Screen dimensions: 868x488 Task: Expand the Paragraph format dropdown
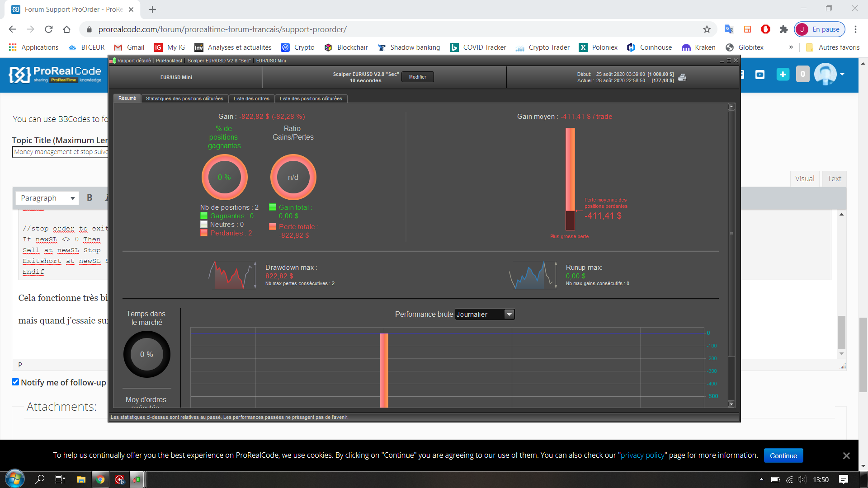click(x=47, y=198)
